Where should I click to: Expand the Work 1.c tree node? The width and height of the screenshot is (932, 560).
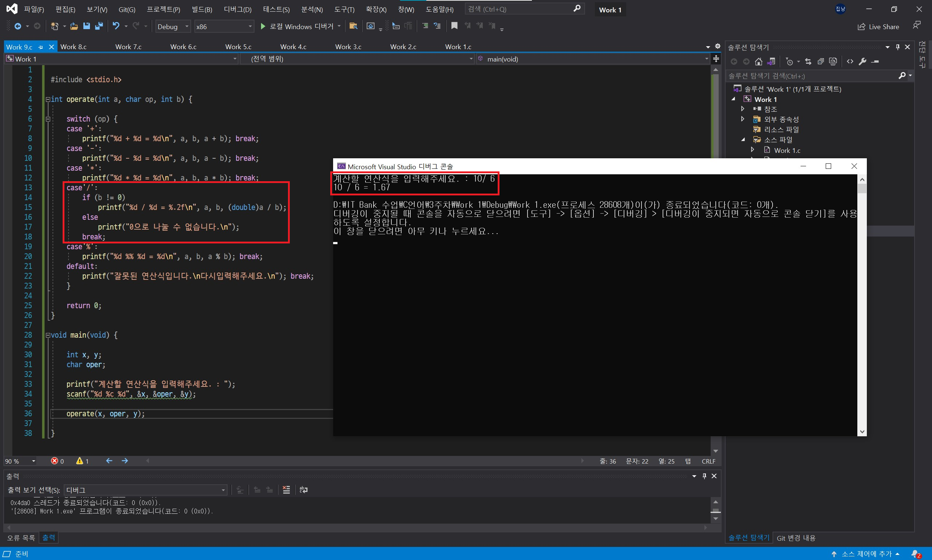pos(752,150)
